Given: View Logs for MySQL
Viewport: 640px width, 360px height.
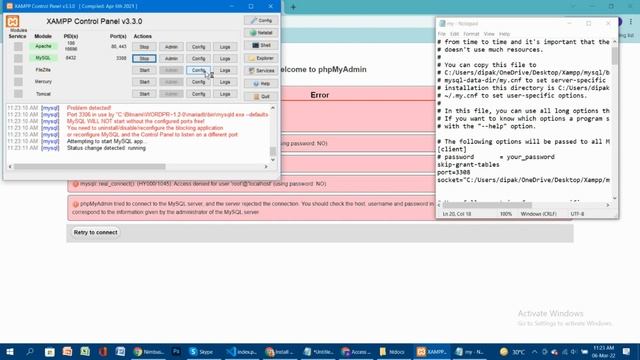Looking at the screenshot, I should pyautogui.click(x=225, y=59).
